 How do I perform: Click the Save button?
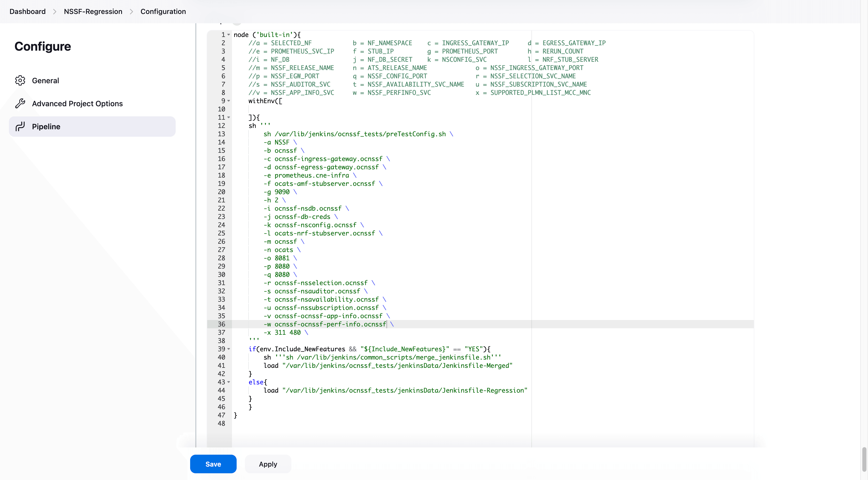pyautogui.click(x=213, y=464)
